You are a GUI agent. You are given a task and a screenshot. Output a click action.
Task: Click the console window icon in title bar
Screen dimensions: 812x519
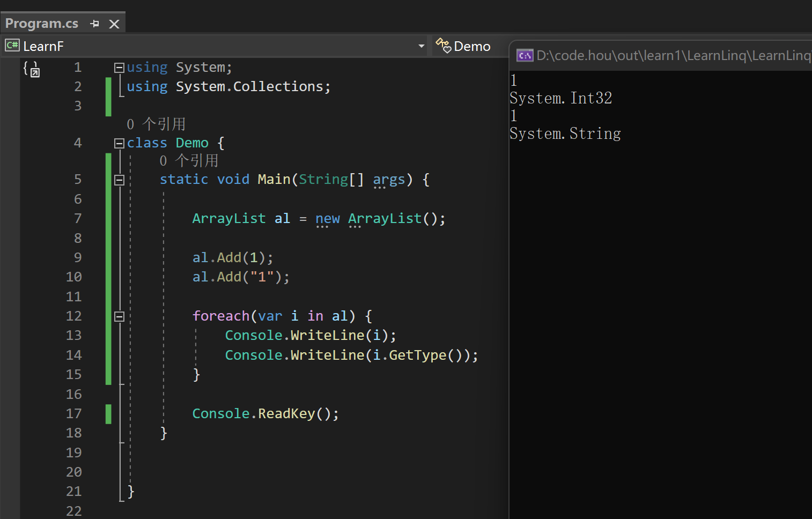pyautogui.click(x=525, y=55)
